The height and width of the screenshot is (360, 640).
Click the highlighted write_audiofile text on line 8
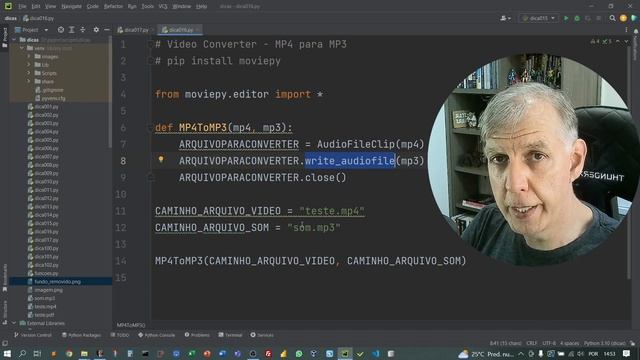(x=350, y=161)
